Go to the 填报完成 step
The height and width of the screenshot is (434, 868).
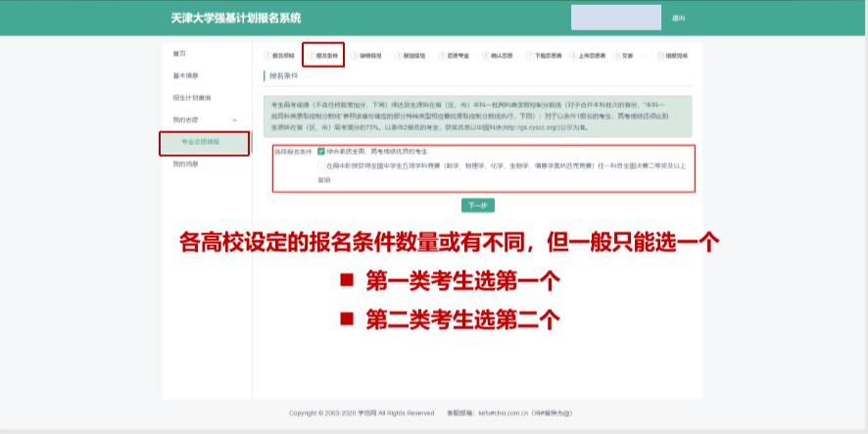(x=673, y=56)
